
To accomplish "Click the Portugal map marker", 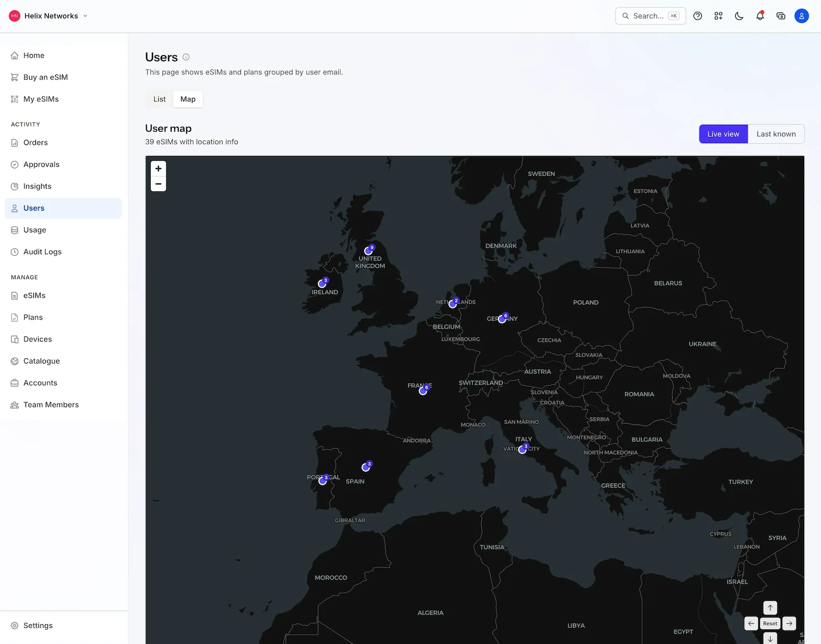I will [x=323, y=481].
